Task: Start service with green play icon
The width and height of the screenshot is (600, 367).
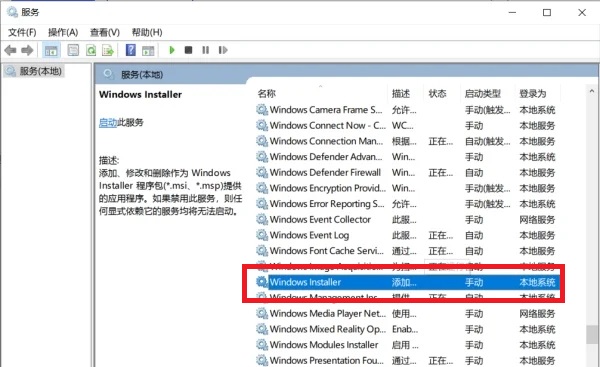Action: click(172, 50)
